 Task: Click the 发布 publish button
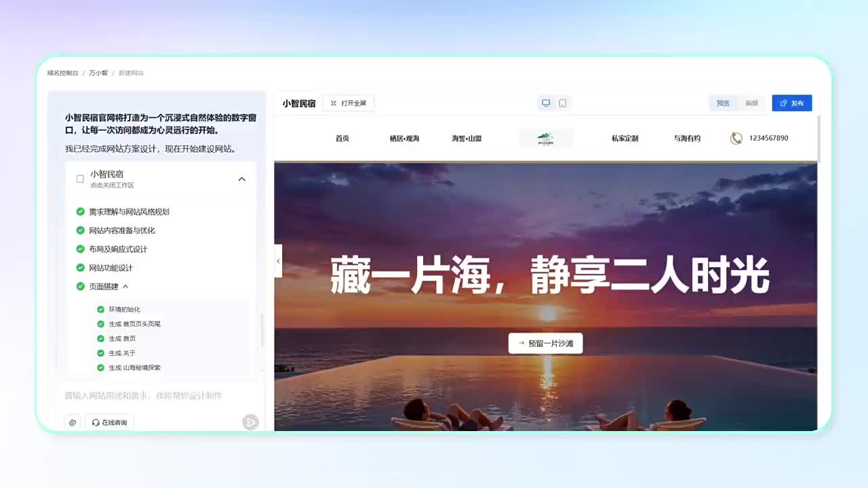[x=791, y=103]
